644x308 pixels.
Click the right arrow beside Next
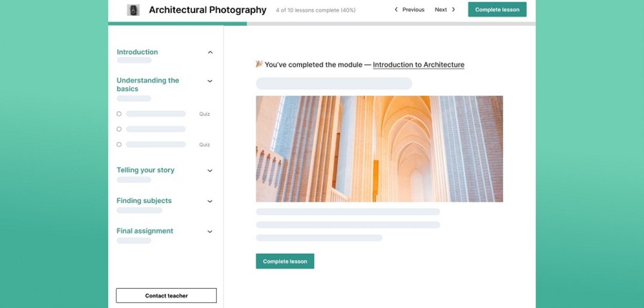pos(453,10)
